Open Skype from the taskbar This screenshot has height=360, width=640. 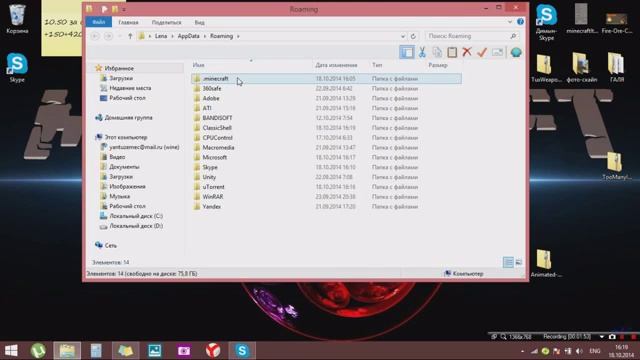[242, 351]
